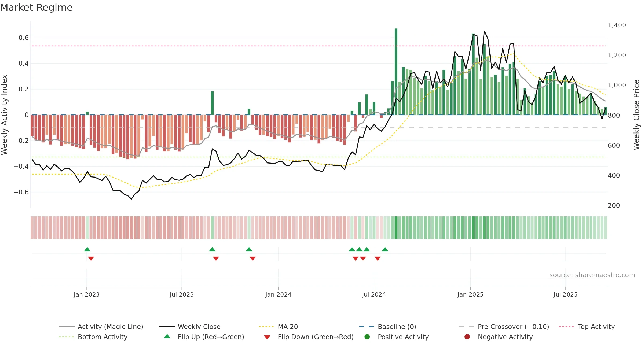Click the Weekly Activity Index axis title
Viewport: 644px width, 362px height.
coord(5,115)
